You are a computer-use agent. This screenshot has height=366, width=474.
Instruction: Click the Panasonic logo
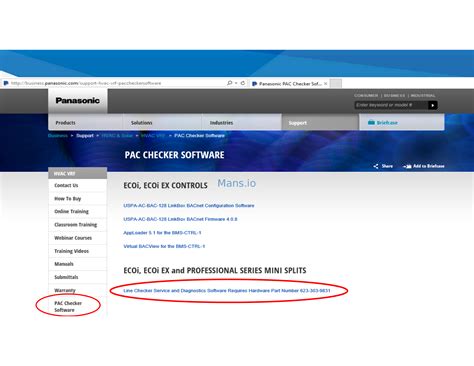point(77,100)
